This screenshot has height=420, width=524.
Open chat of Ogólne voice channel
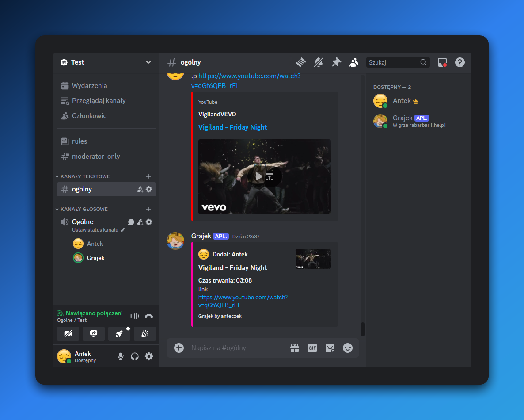[131, 222]
